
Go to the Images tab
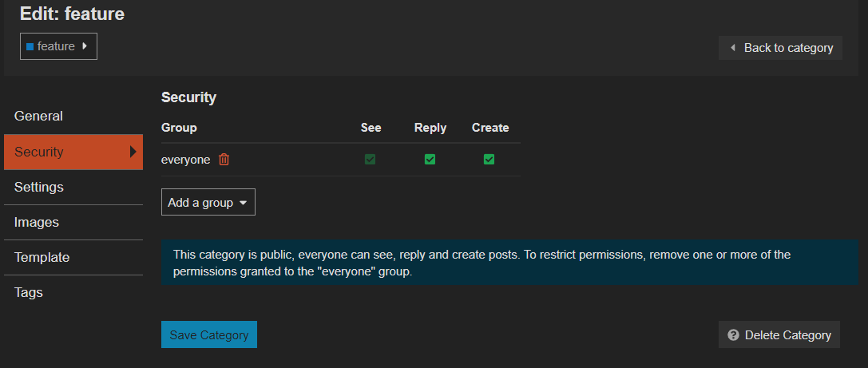click(x=73, y=223)
